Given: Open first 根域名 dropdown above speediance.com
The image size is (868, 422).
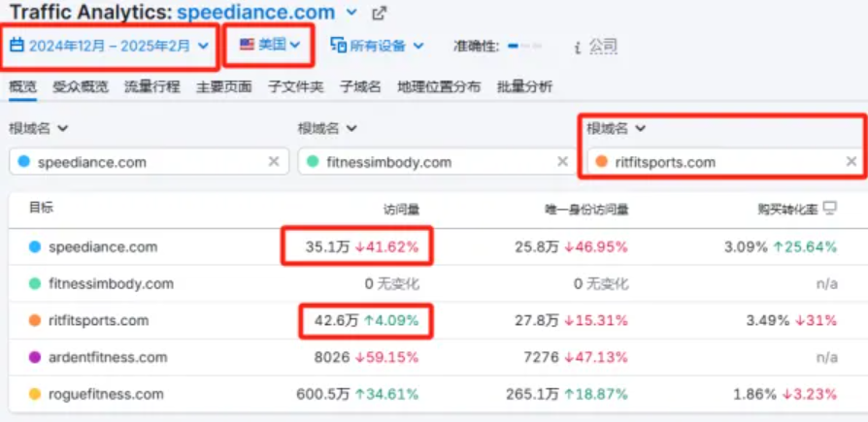Looking at the screenshot, I should 39,128.
